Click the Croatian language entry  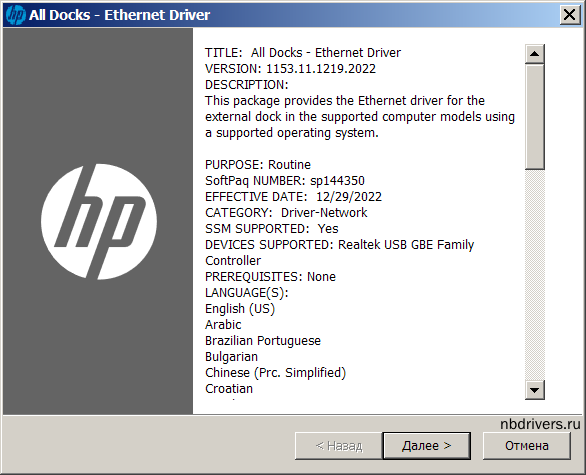(x=229, y=389)
